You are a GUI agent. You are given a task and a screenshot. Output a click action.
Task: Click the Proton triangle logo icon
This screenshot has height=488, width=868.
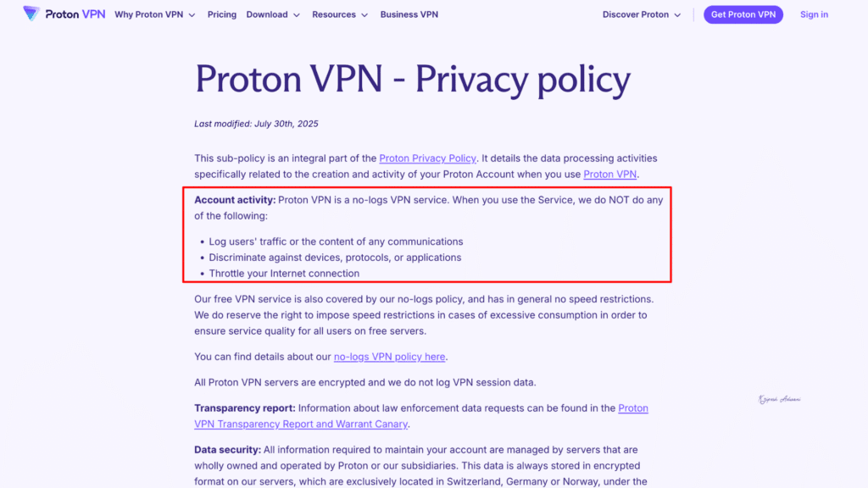[x=31, y=14]
